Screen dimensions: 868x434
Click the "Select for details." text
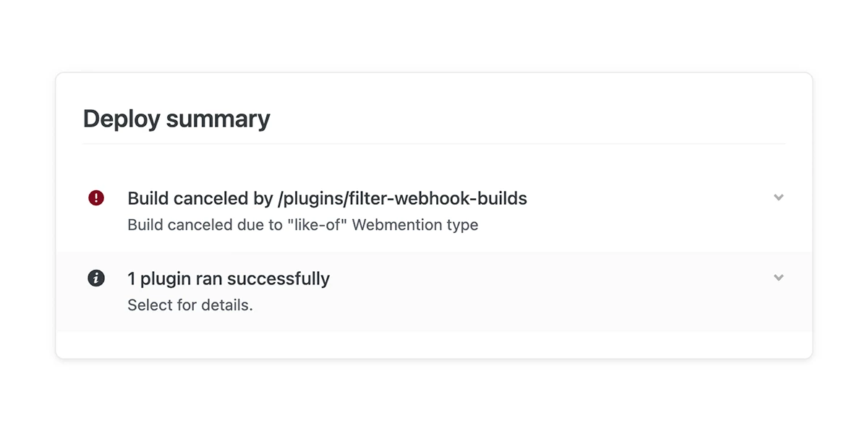(190, 305)
